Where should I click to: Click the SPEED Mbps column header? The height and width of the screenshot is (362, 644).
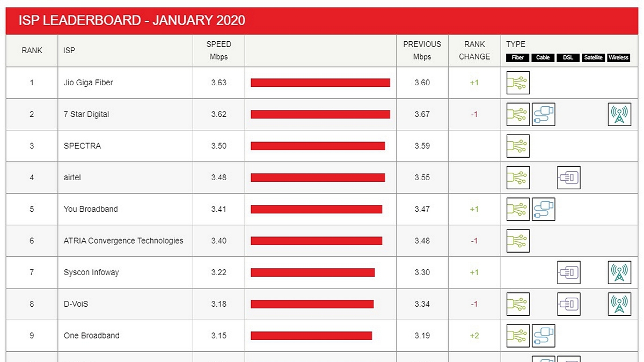219,50
